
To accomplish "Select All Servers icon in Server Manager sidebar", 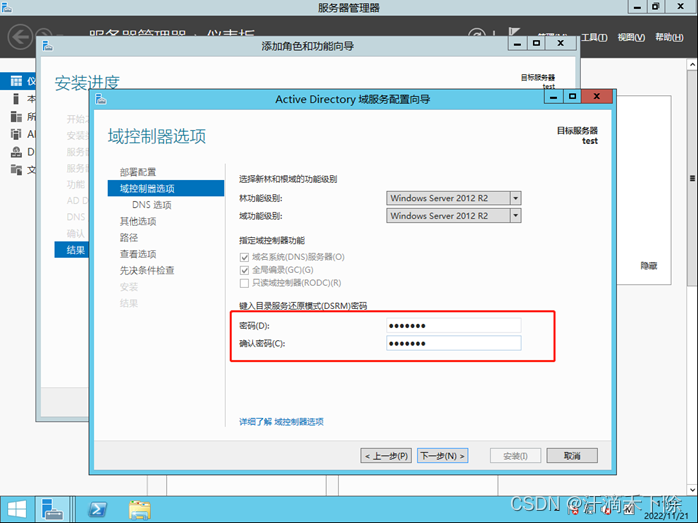I will click(x=16, y=117).
